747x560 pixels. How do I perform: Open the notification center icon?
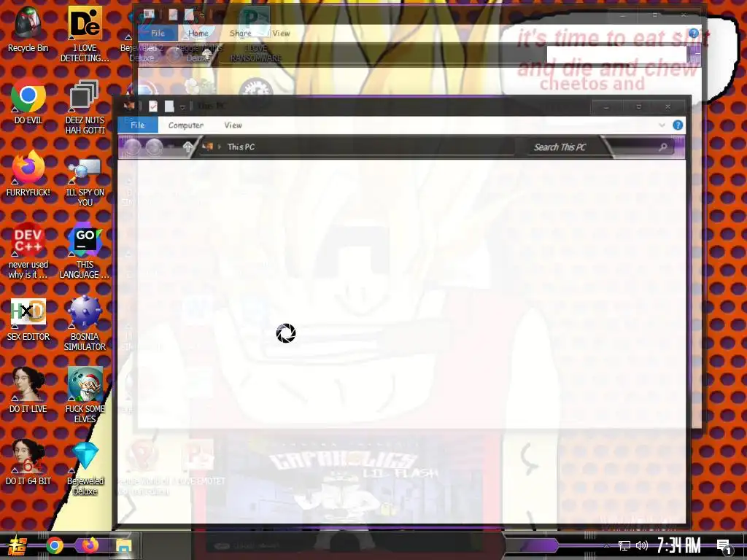pyautogui.click(x=724, y=546)
